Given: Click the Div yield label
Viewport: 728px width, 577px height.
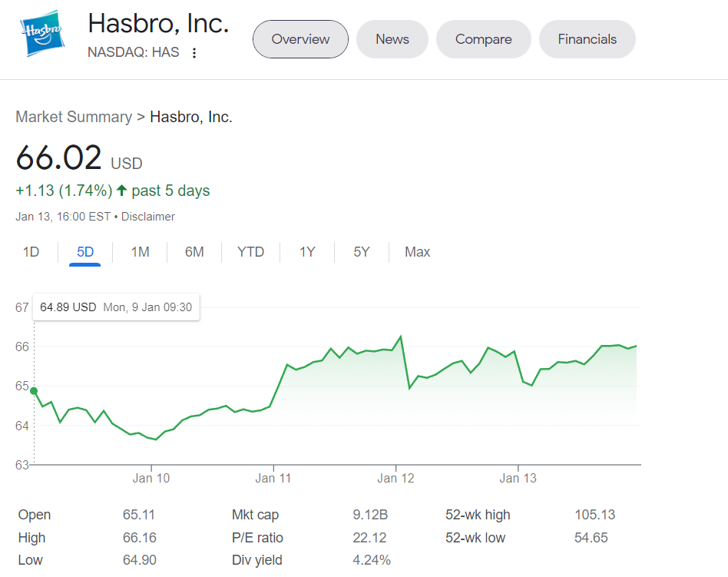Looking at the screenshot, I should coord(256,560).
